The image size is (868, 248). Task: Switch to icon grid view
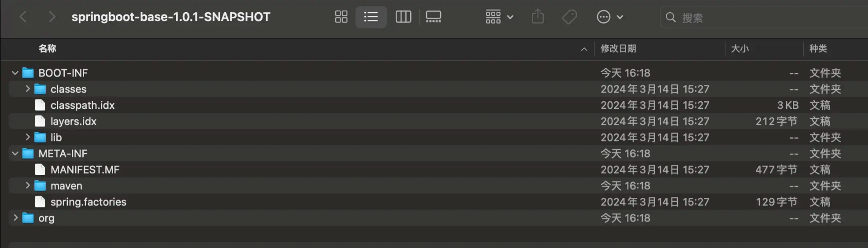[341, 17]
